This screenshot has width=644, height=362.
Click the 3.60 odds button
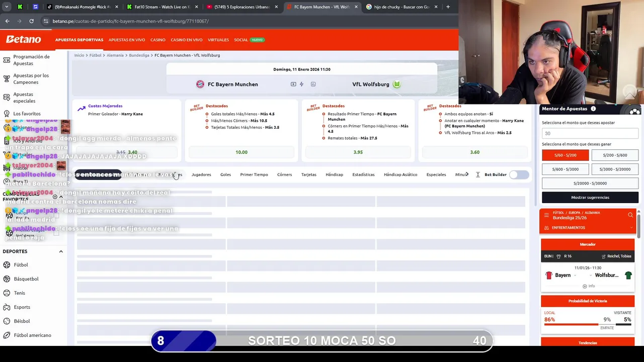(475, 152)
